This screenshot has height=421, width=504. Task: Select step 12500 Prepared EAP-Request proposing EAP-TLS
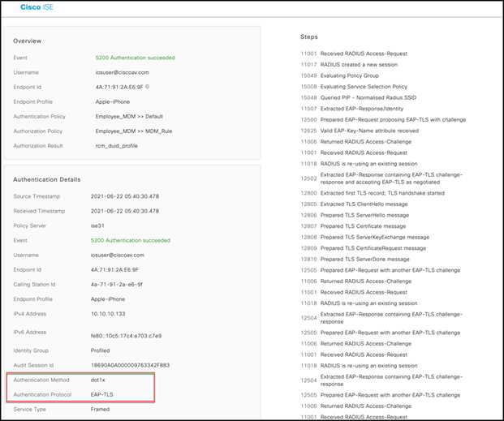(x=383, y=119)
